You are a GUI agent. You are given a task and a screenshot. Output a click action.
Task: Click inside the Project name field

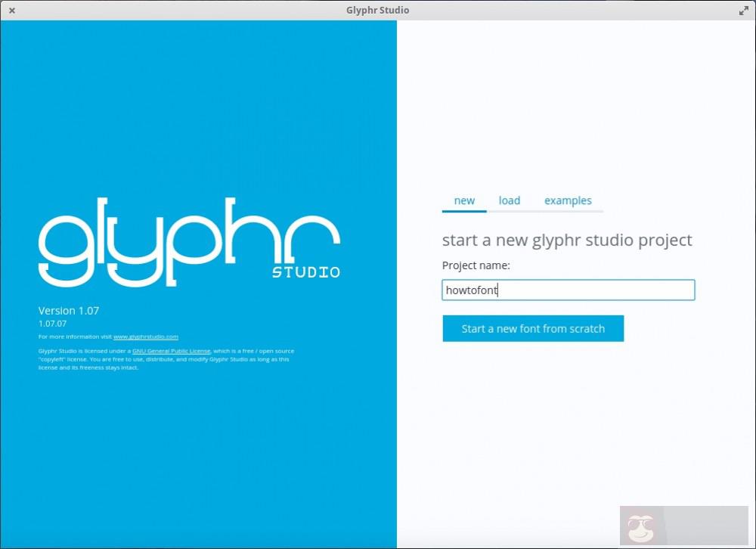pyautogui.click(x=568, y=290)
